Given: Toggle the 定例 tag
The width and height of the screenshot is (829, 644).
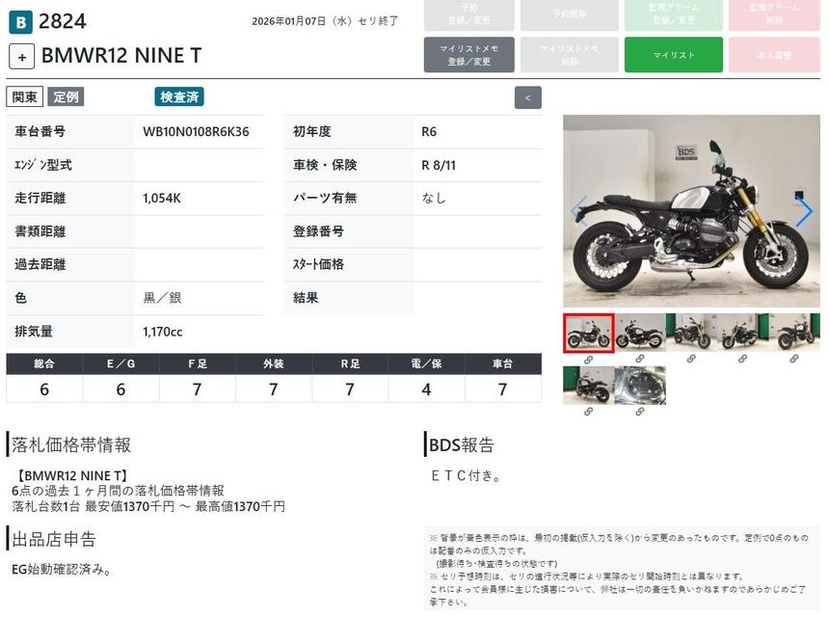Looking at the screenshot, I should [66, 96].
